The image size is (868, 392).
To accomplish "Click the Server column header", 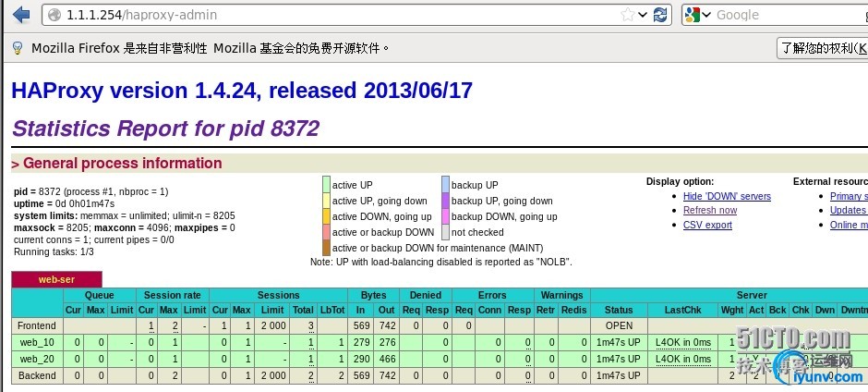I will [x=752, y=295].
